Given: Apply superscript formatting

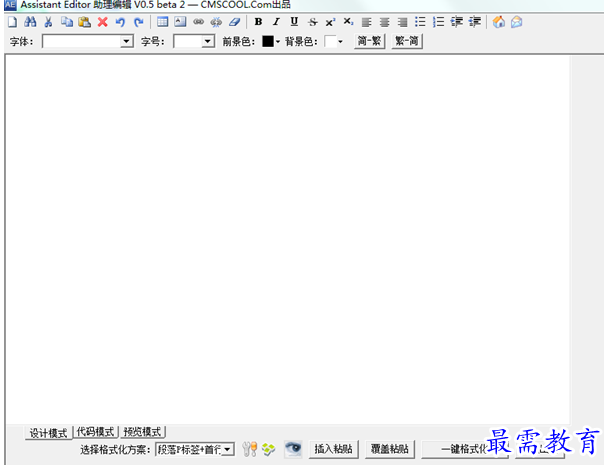Looking at the screenshot, I should coord(330,22).
